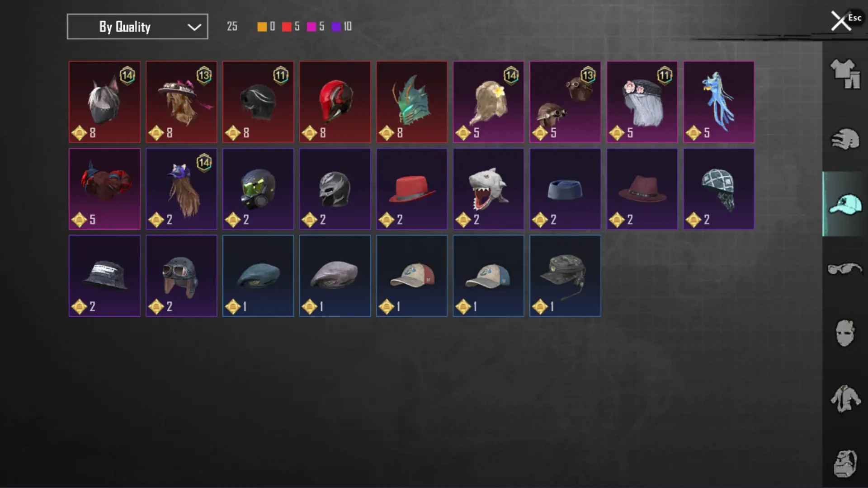Choose the green visor gas mask helmet
The width and height of the screenshot is (868, 488).
point(258,189)
